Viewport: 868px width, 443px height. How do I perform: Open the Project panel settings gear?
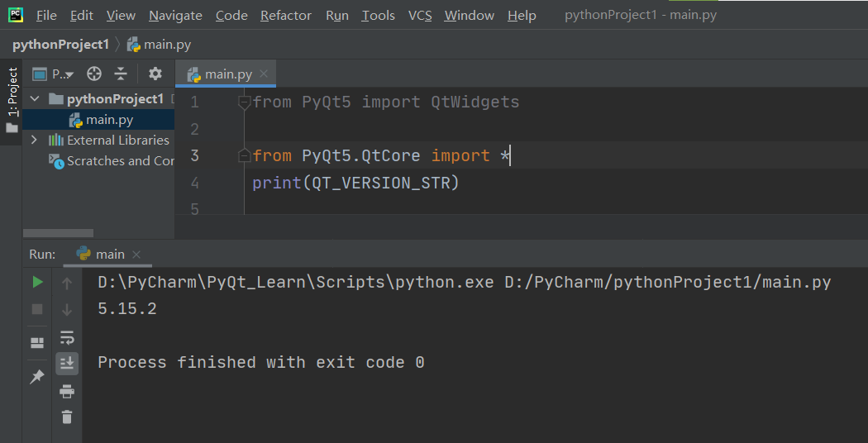click(x=155, y=74)
